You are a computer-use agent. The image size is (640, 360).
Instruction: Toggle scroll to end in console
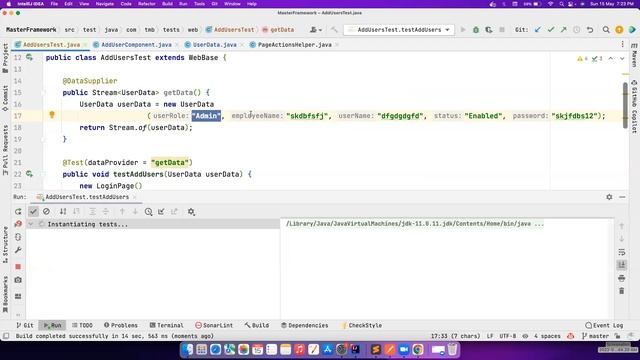[622, 265]
